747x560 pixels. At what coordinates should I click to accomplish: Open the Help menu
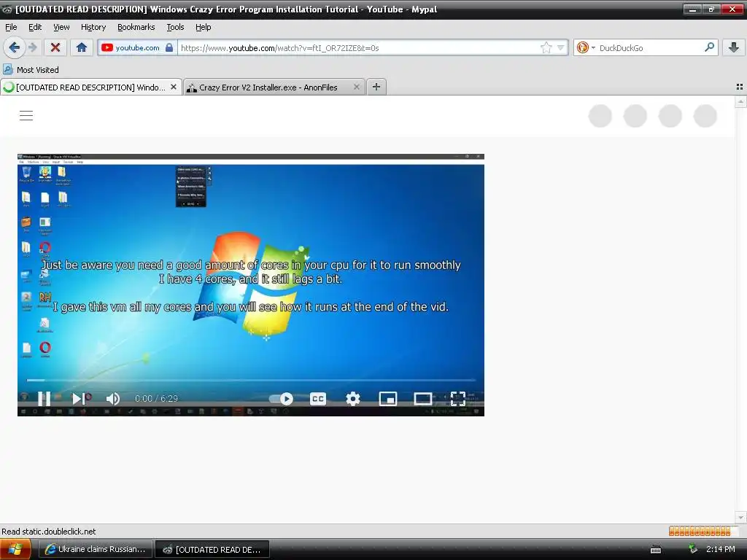(204, 27)
